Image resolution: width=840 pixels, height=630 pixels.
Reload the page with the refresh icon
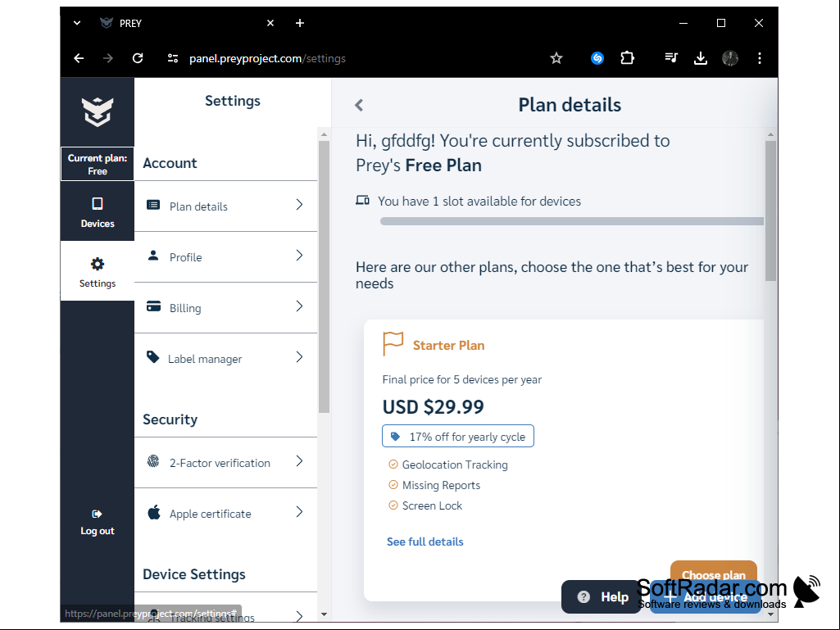(x=138, y=58)
